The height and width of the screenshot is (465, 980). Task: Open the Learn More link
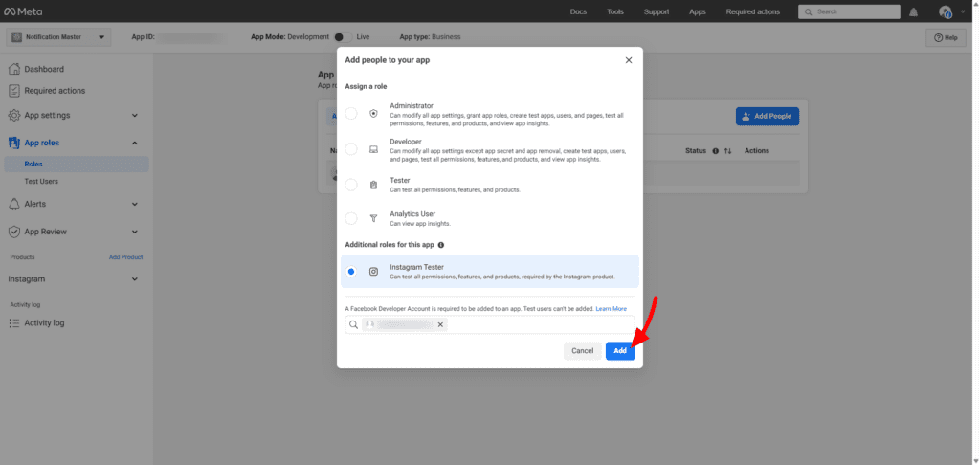point(612,309)
